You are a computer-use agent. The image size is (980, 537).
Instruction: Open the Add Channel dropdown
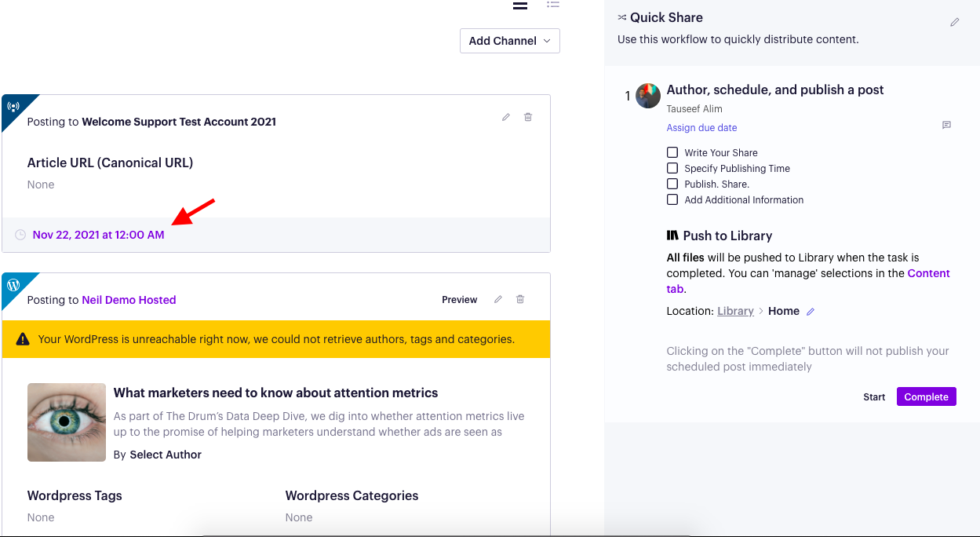(x=509, y=40)
